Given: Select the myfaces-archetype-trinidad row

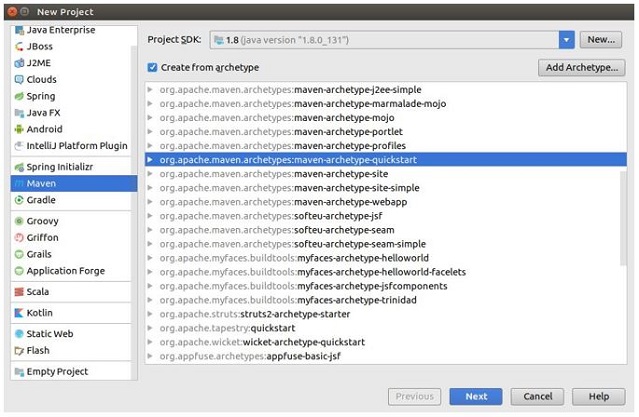Looking at the screenshot, I should point(386,300).
